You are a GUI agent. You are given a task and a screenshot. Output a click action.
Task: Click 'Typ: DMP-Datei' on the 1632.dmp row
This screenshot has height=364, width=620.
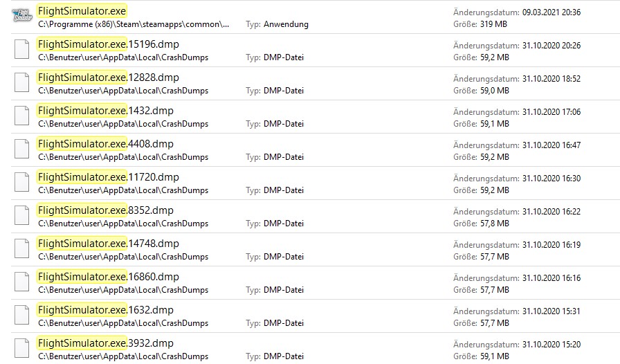click(275, 324)
